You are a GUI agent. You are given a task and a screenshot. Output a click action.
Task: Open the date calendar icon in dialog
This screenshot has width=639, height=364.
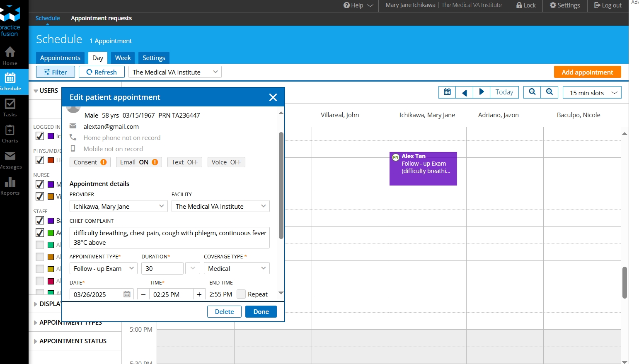127,294
